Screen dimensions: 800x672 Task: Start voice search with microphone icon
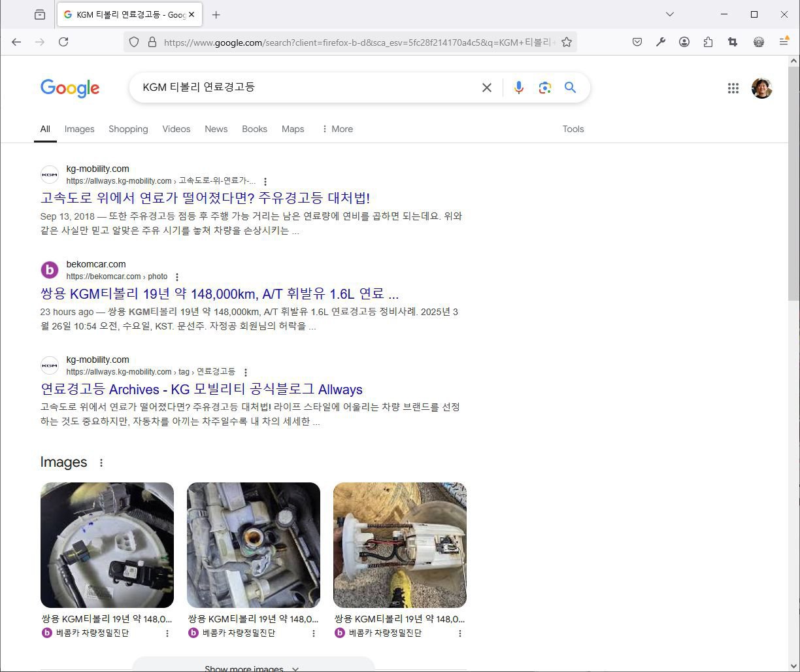[x=519, y=88]
